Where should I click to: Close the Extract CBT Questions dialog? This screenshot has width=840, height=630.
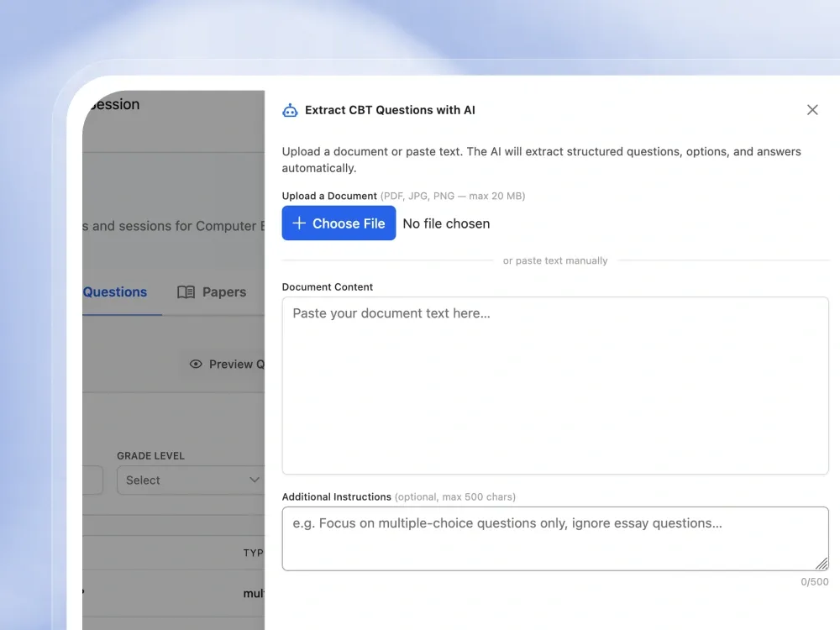click(812, 110)
